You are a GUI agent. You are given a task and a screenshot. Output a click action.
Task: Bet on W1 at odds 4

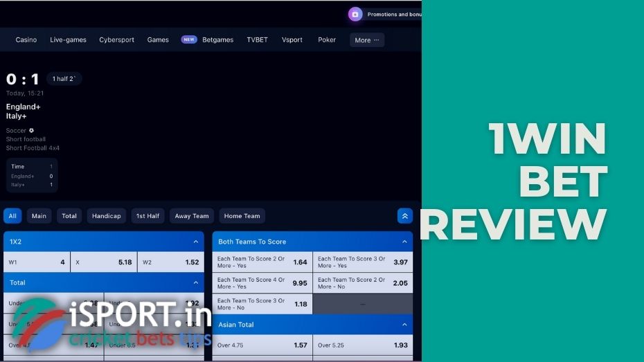tap(37, 262)
